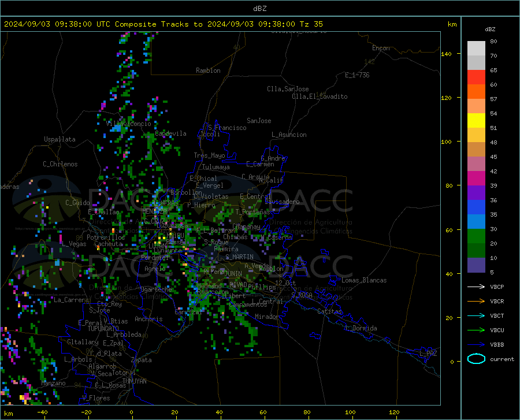The width and height of the screenshot is (520, 420).
Task: Click the L_Asuncion map label
Action: pyautogui.click(x=289, y=135)
